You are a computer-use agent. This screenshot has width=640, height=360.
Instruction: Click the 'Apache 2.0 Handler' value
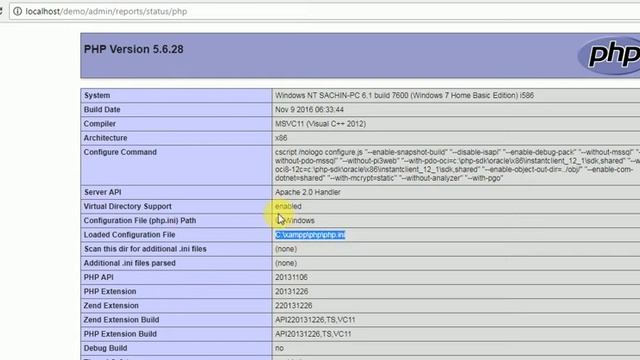[308, 192]
